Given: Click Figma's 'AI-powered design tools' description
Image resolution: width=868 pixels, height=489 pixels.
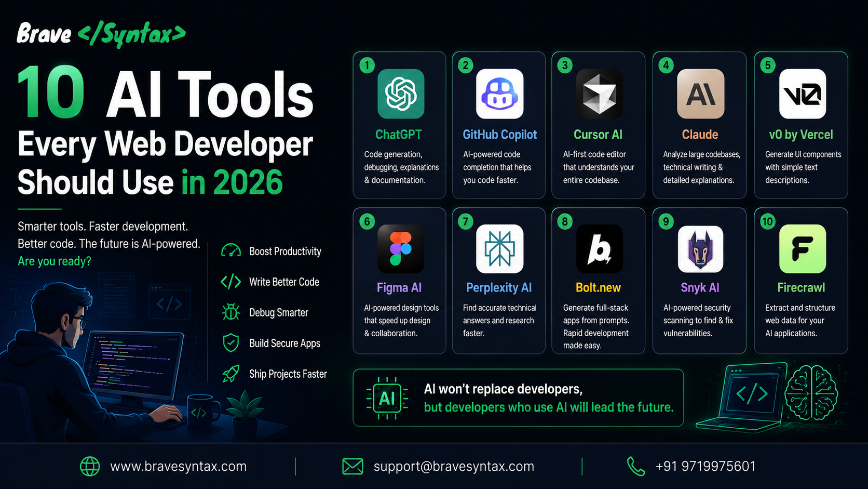Looking at the screenshot, I should pos(401,320).
